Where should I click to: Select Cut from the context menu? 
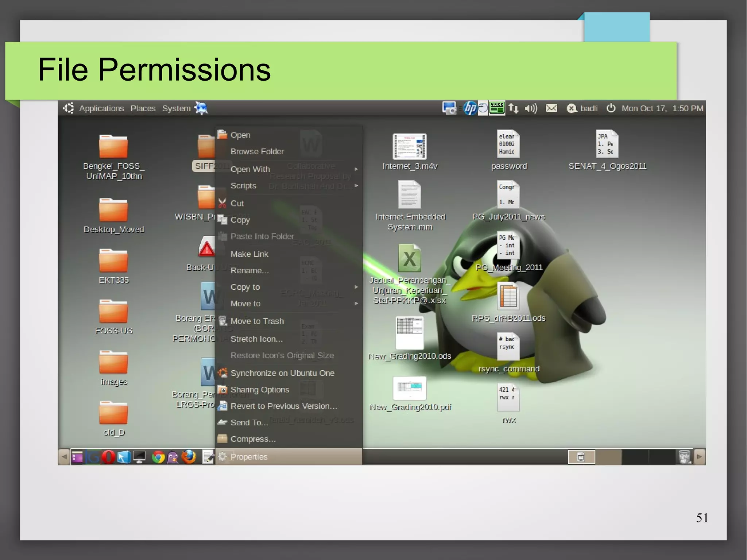pyautogui.click(x=289, y=203)
